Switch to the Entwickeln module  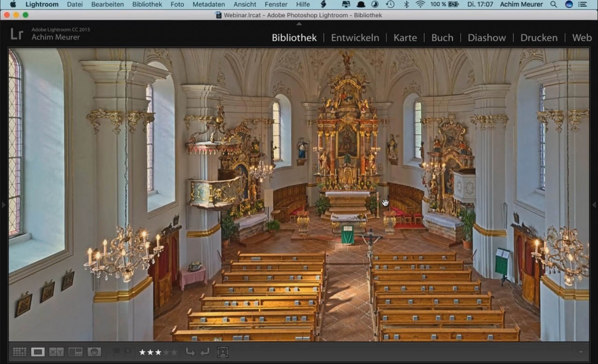[x=355, y=38]
